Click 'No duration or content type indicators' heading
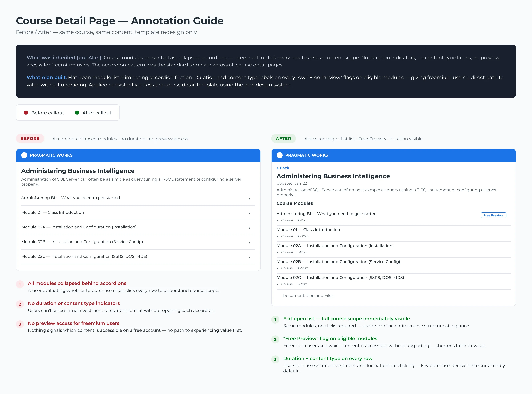Screen dimensions: 532x394 (x=74, y=303)
